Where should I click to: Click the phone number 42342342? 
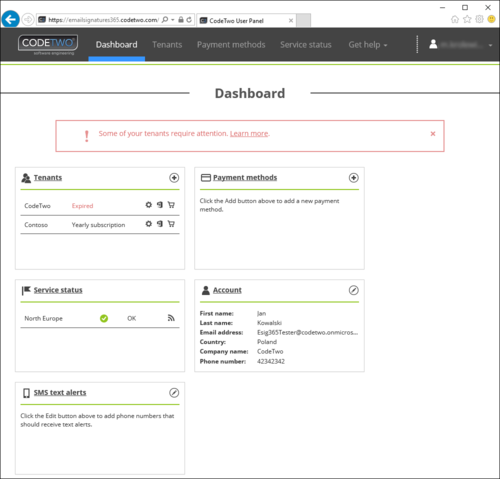point(271,361)
